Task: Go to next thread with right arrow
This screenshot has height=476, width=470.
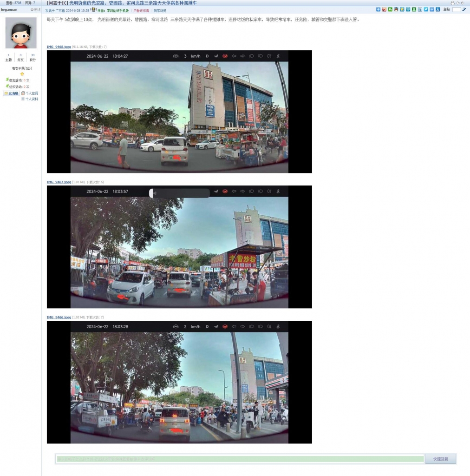Action: tap(463, 3)
